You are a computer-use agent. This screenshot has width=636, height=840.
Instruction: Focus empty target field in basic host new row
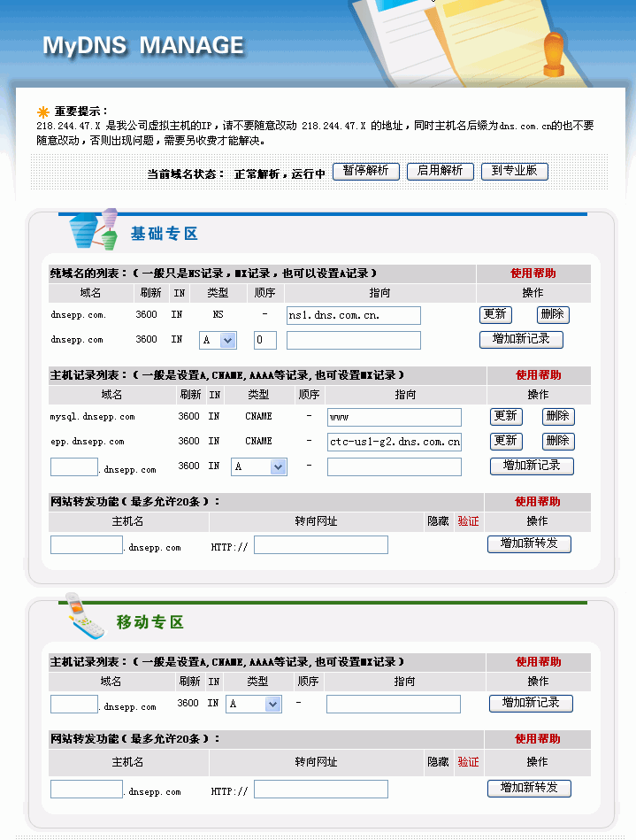pyautogui.click(x=395, y=466)
